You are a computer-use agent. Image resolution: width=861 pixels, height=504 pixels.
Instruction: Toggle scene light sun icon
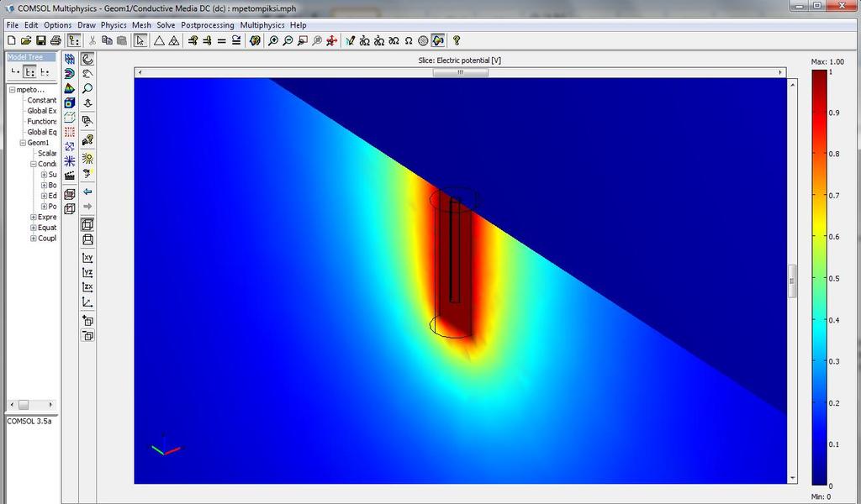click(87, 159)
